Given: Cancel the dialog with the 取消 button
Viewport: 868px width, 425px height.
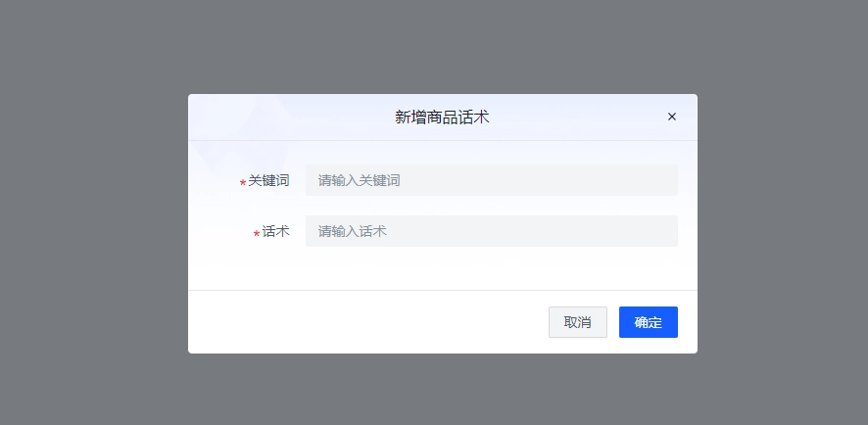Looking at the screenshot, I should click(577, 322).
